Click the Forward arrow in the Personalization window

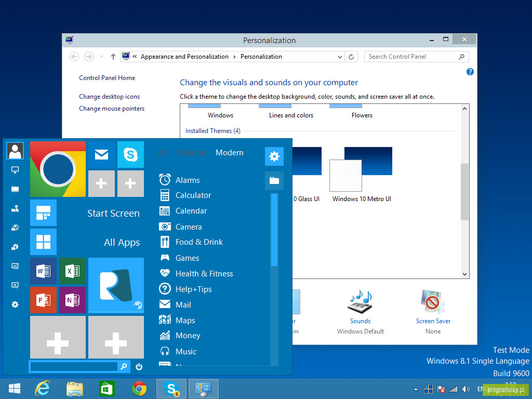coord(89,57)
